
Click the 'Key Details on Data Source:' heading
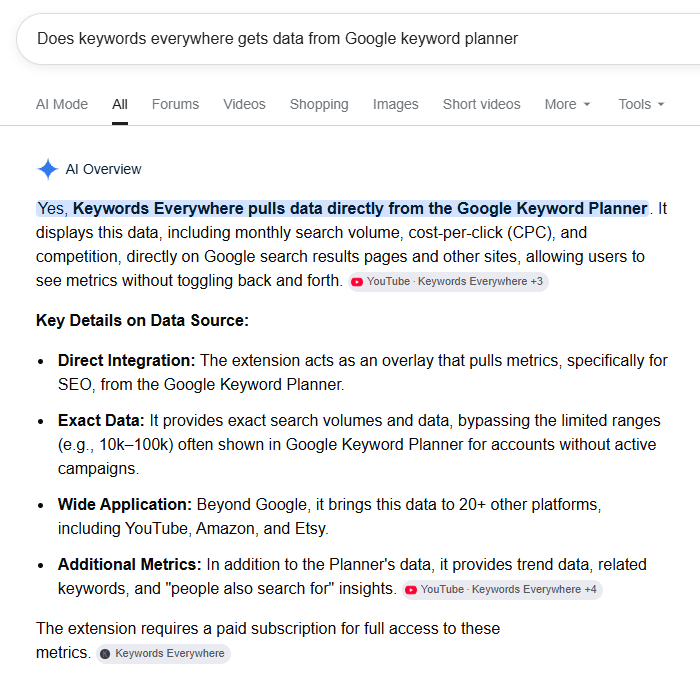tap(142, 321)
